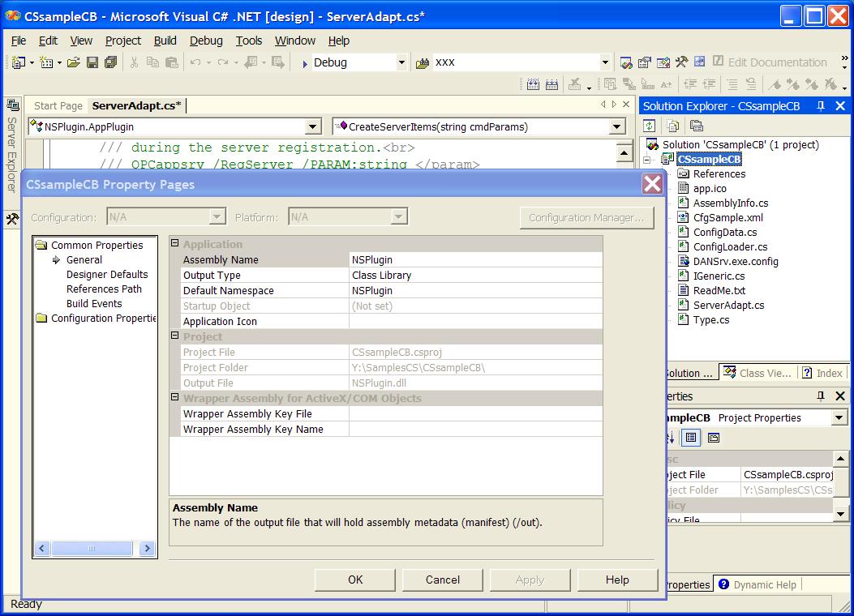This screenshot has height=616, width=854.
Task: Open Properties Window from main toolbar icon
Action: tap(645, 62)
